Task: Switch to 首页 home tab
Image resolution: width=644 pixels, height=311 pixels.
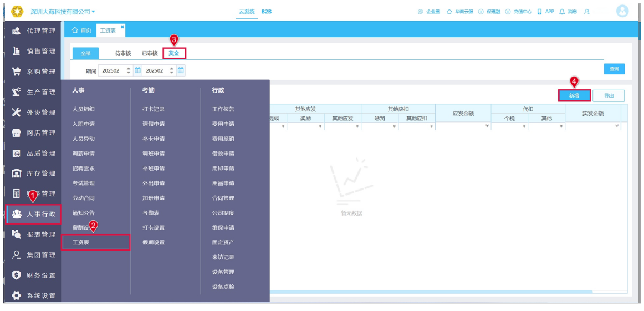Action: point(81,30)
